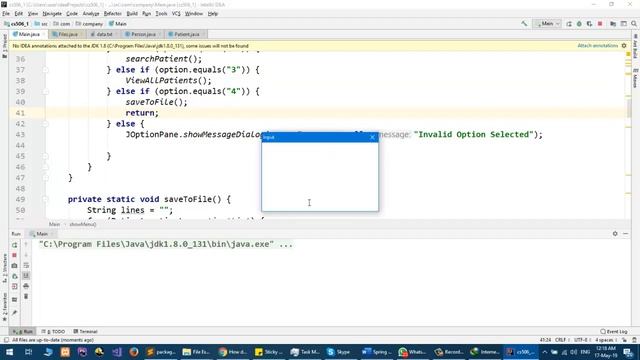Click the restore layout icon in Run panel

(x=15, y=276)
